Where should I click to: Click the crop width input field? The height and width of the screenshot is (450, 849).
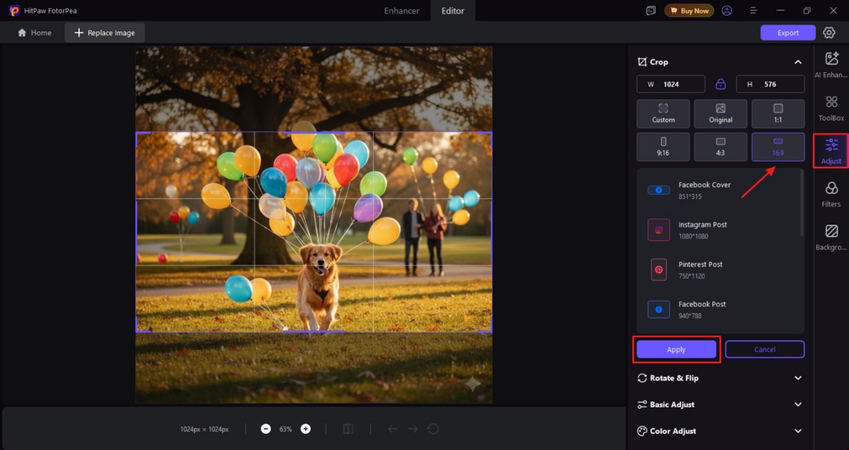click(x=671, y=85)
